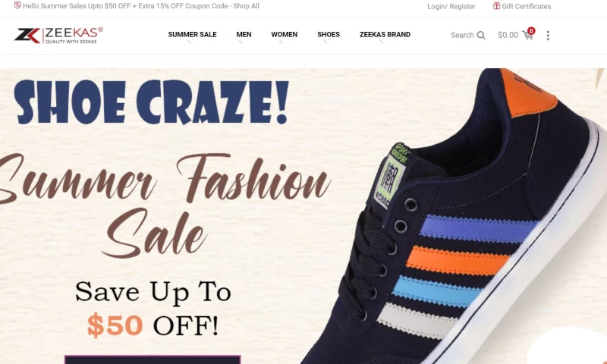Expand the Summer Sale dropdown arrow
The image size is (607, 364).
pos(189,42)
